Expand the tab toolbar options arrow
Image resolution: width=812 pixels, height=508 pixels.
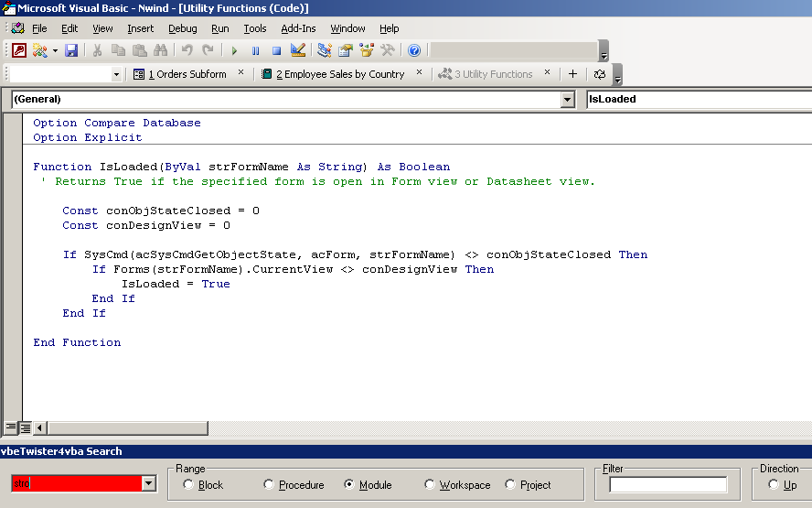click(617, 75)
